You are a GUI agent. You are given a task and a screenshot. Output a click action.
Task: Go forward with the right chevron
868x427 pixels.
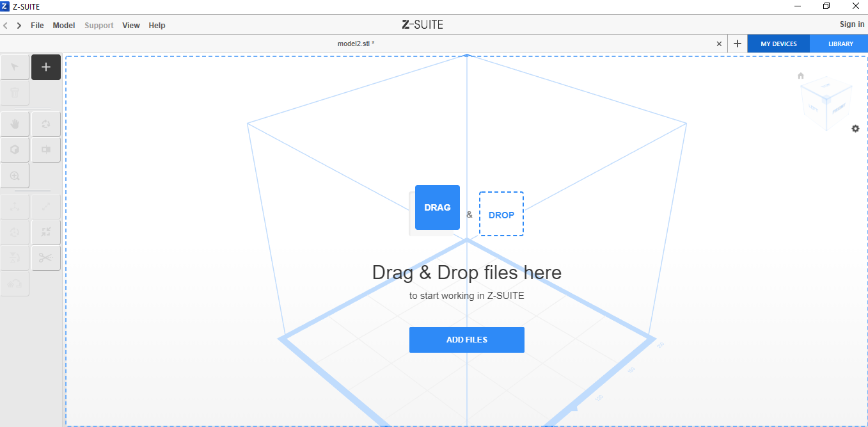pyautogui.click(x=19, y=26)
